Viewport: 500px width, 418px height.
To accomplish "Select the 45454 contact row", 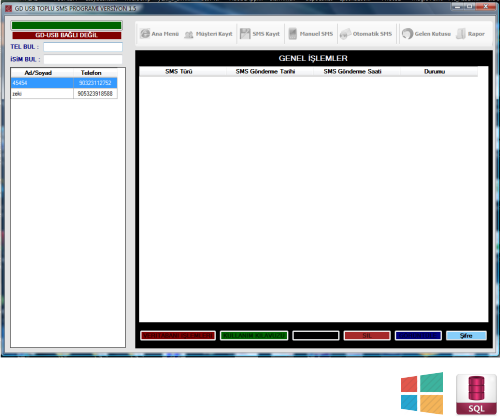I will [64, 83].
